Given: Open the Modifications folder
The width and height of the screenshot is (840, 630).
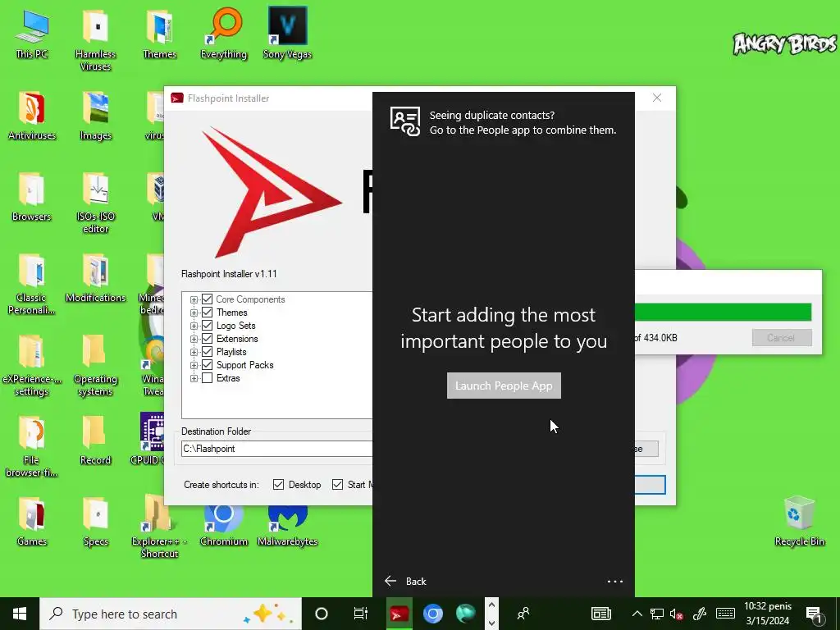Looking at the screenshot, I should 95,277.
